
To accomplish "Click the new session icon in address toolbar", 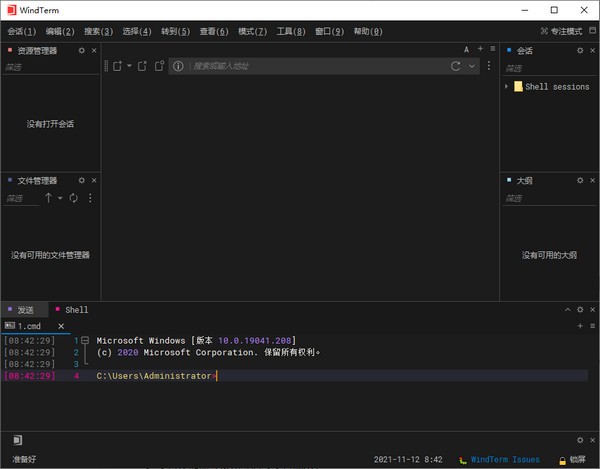I will click(x=117, y=66).
